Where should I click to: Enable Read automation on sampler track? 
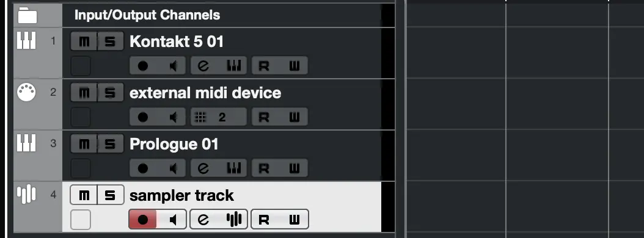click(x=264, y=220)
